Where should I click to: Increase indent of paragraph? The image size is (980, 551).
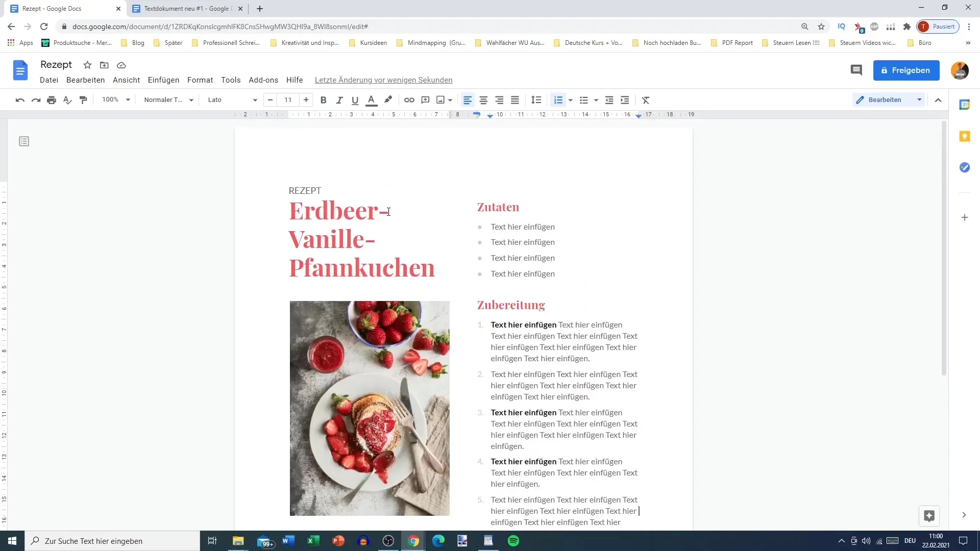tap(625, 100)
